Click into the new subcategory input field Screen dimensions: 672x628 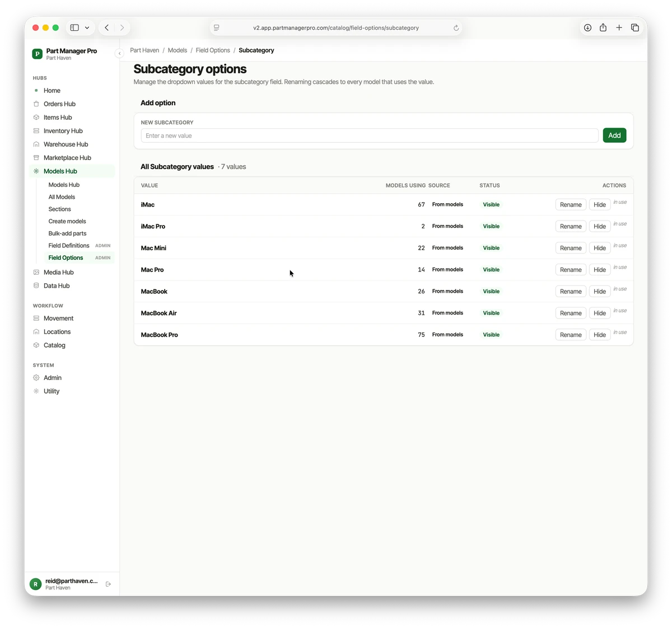370,135
